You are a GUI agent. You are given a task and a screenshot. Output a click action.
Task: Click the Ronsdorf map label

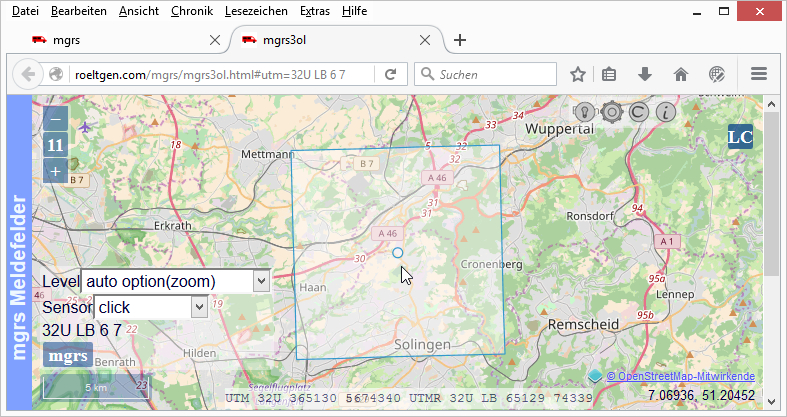(590, 216)
